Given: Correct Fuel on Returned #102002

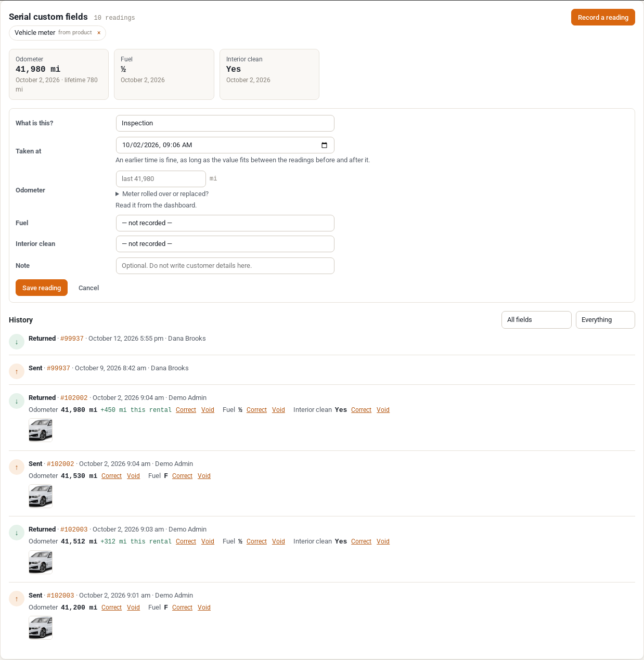Looking at the screenshot, I should [256, 410].
